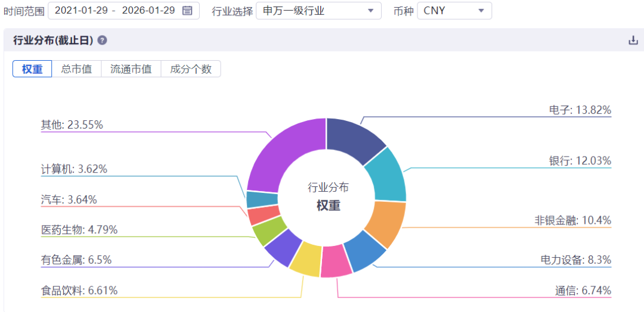Click the 行业分布(截止日) panel heading
The width and height of the screenshot is (644, 312).
[54, 40]
